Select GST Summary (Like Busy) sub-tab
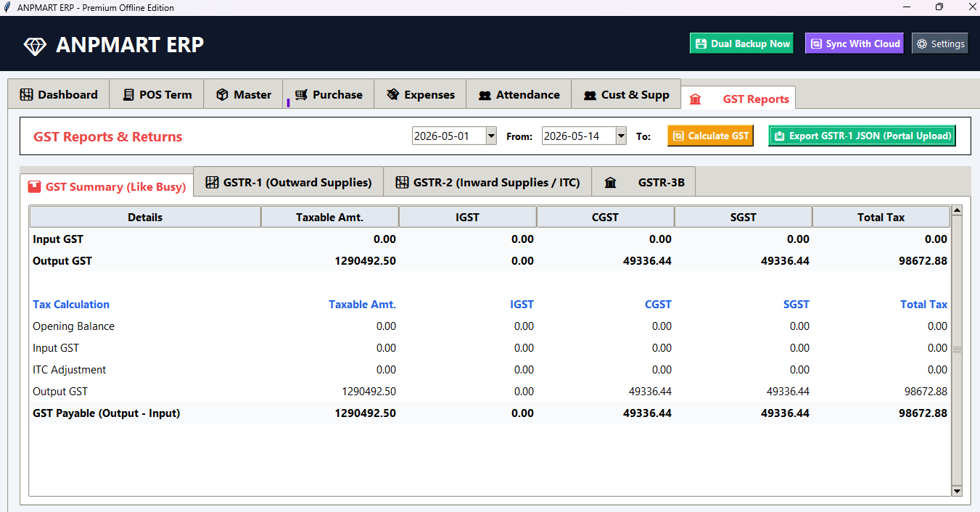This screenshot has height=512, width=980. [107, 186]
